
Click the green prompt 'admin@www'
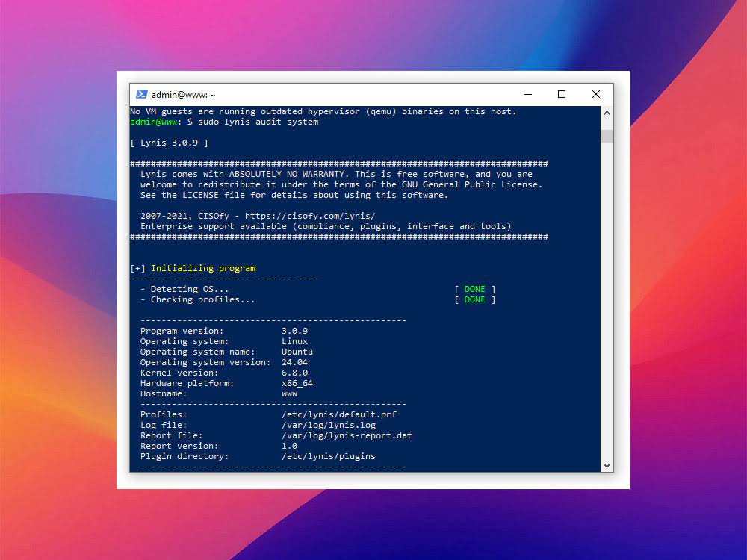click(x=154, y=122)
